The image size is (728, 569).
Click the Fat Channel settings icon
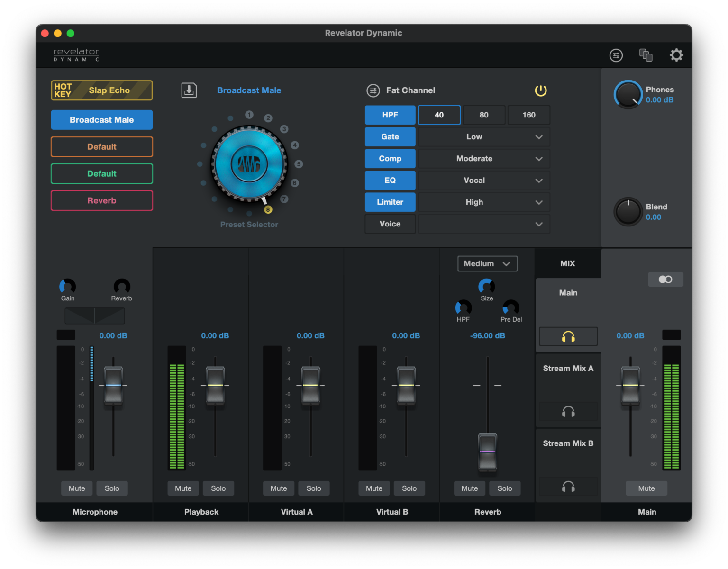pos(373,90)
